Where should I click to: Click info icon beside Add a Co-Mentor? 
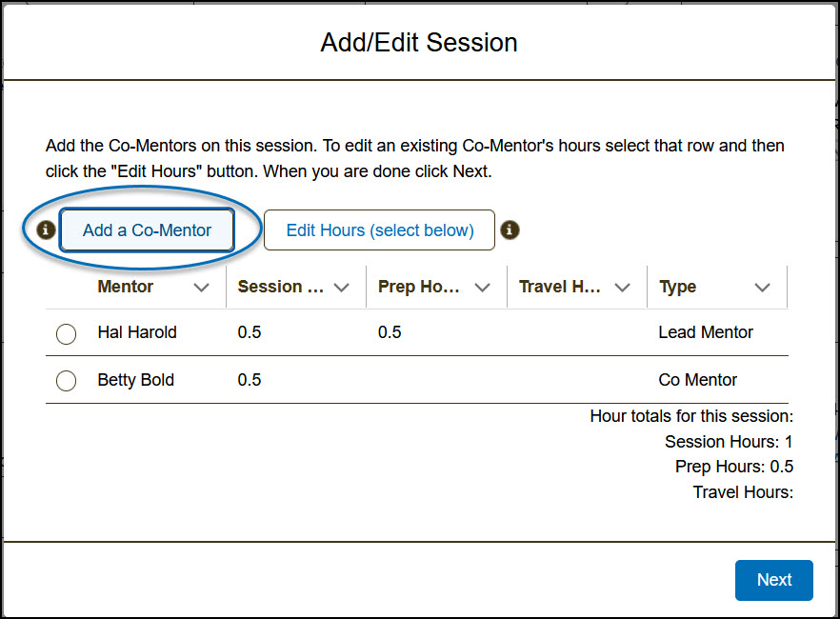[45, 230]
